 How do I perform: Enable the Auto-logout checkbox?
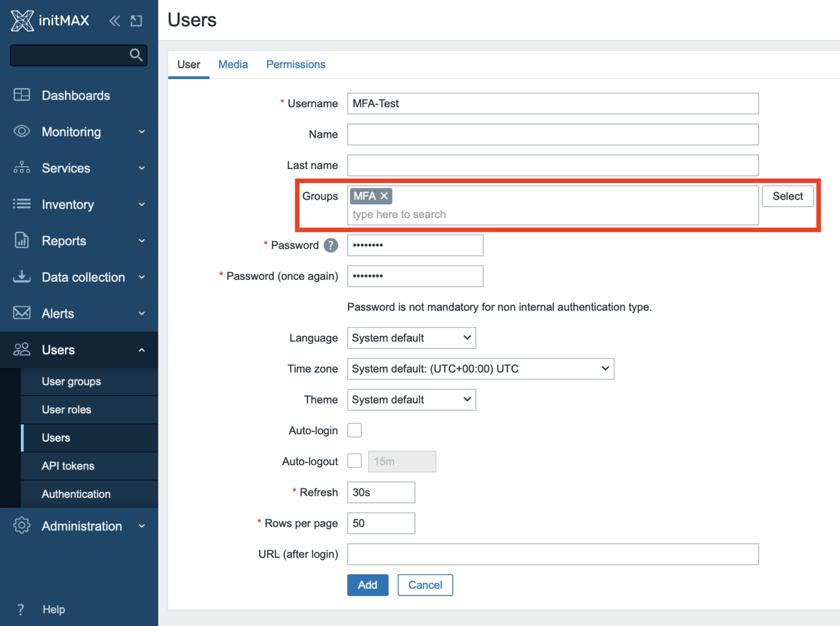(x=354, y=461)
